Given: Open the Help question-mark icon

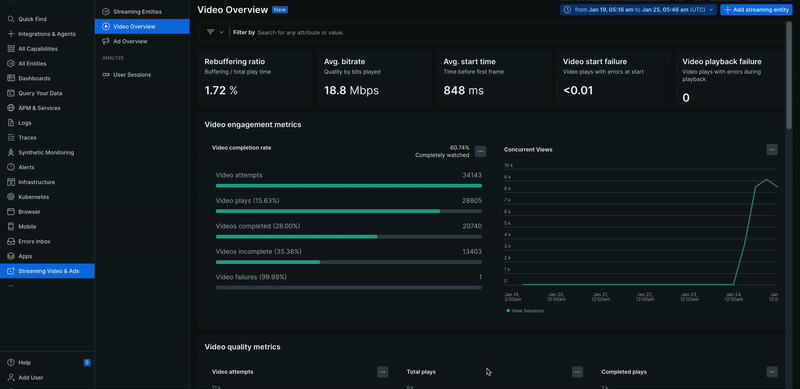Looking at the screenshot, I should coord(11,362).
